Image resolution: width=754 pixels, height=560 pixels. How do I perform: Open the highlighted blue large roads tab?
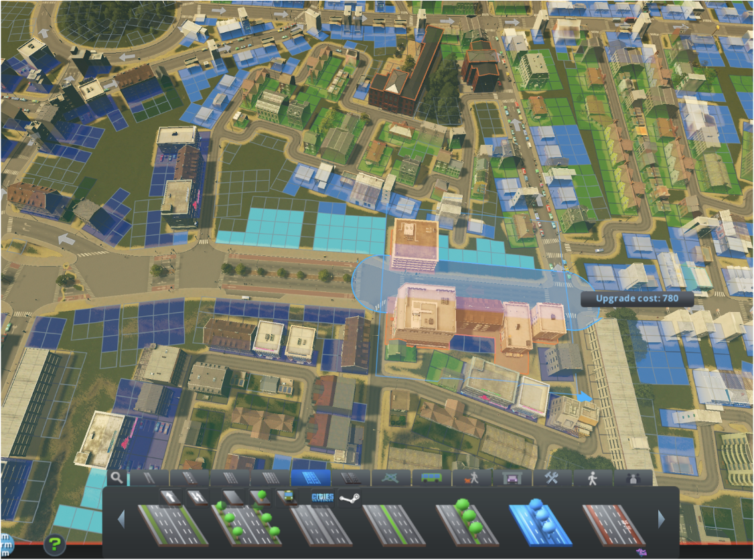pyautogui.click(x=311, y=478)
